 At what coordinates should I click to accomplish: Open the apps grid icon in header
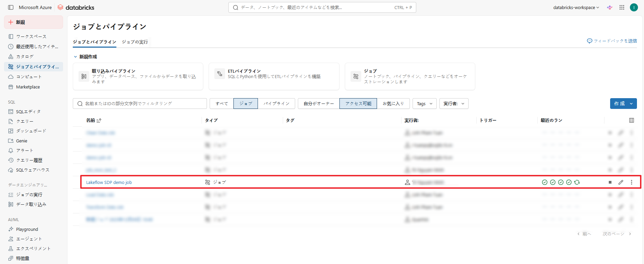622,7
